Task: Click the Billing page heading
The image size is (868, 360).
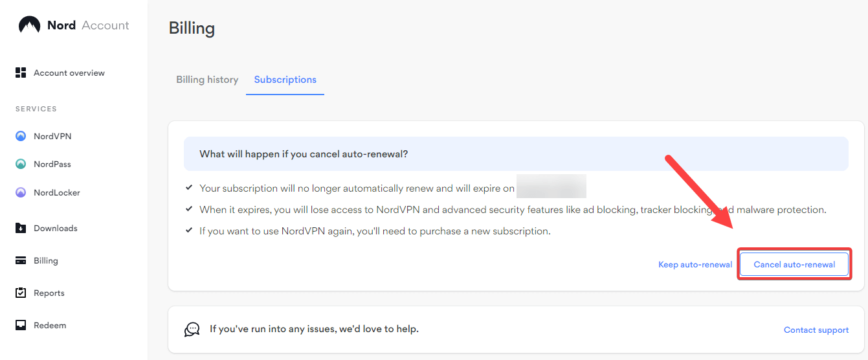Action: tap(192, 28)
